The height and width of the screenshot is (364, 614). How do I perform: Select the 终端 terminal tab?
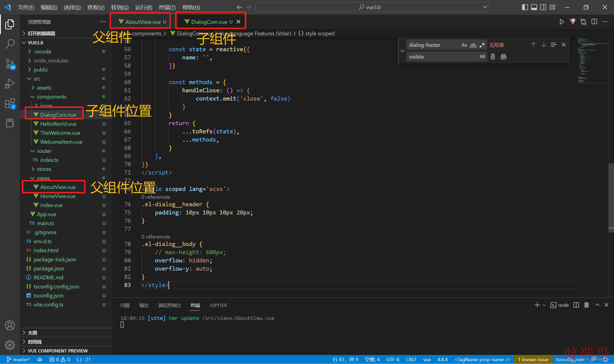195,305
